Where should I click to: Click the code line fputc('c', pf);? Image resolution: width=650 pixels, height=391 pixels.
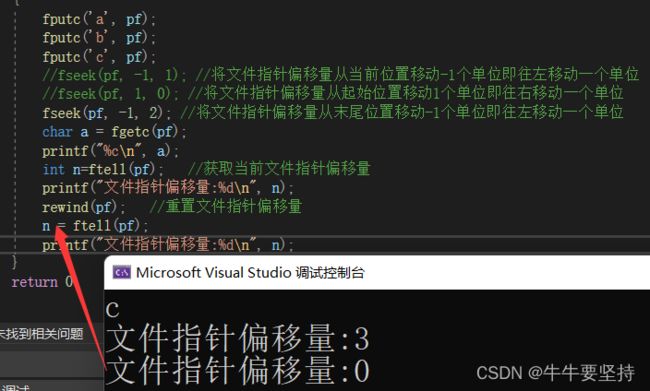[99, 57]
